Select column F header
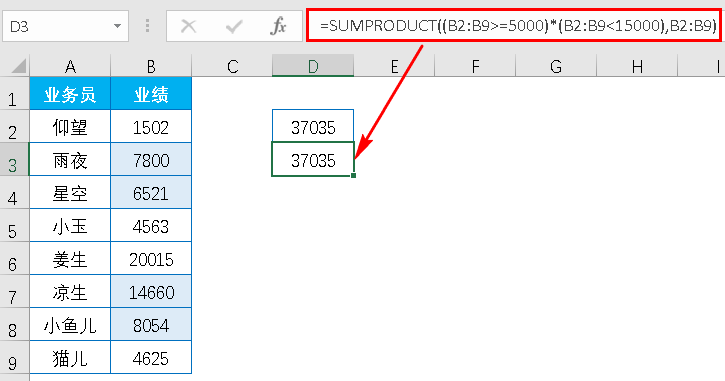This screenshot has width=725, height=381. coord(475,66)
